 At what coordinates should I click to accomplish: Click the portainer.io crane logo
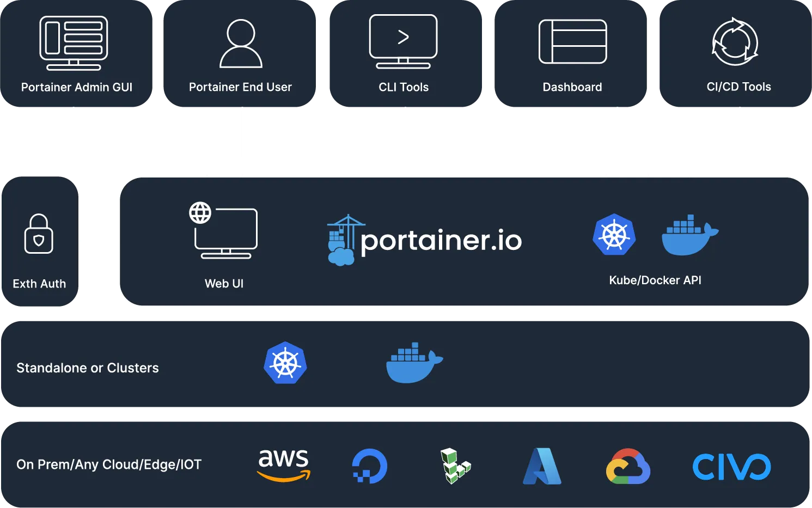pos(345,240)
